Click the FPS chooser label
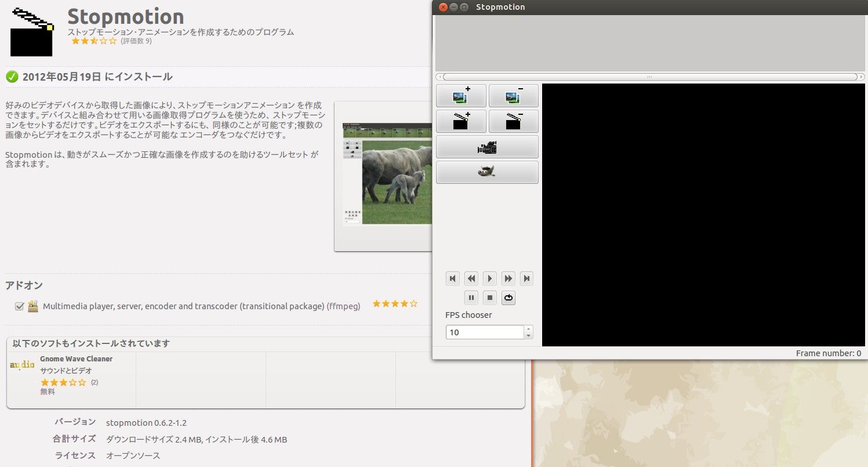The image size is (868, 467). click(x=468, y=315)
